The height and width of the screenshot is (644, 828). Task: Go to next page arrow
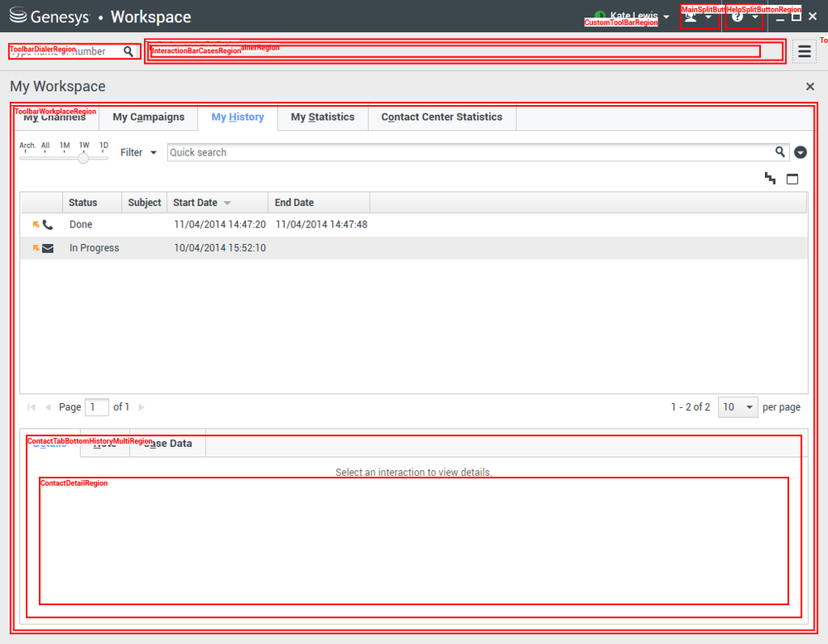(x=142, y=407)
